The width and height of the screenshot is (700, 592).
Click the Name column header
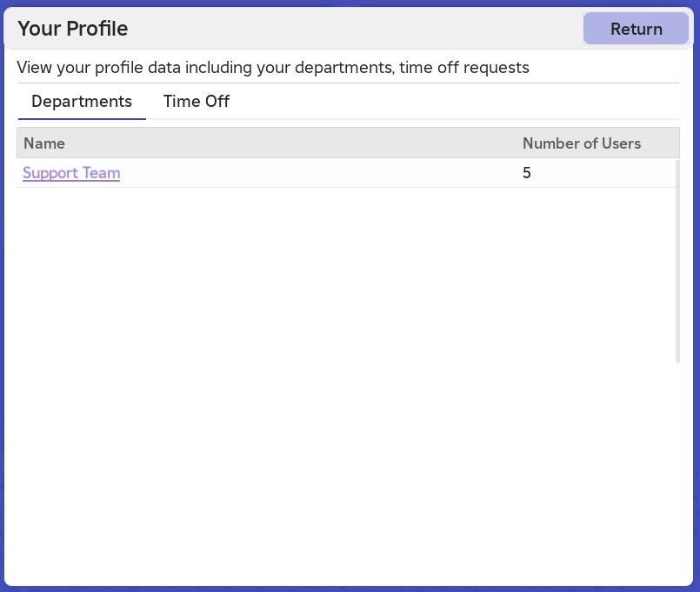coord(43,143)
